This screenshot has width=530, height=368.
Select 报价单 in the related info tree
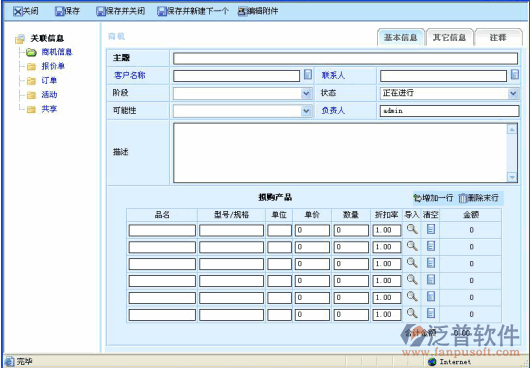click(53, 66)
